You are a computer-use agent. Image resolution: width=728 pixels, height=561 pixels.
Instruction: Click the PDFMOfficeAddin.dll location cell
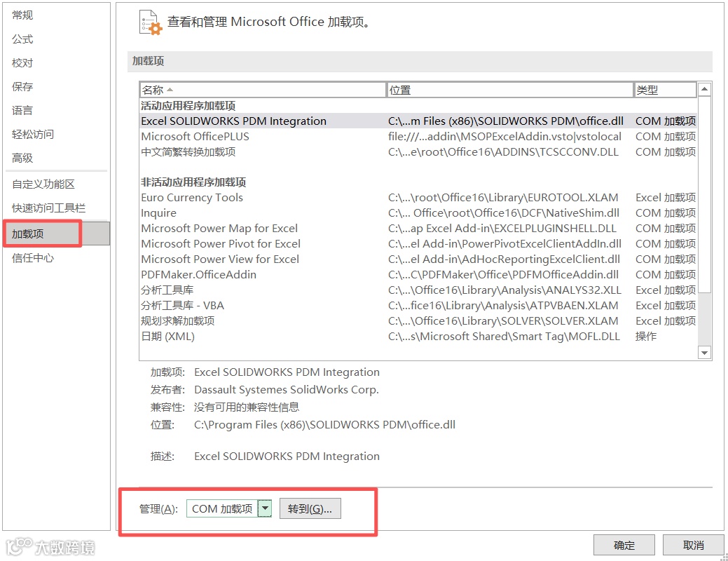503,274
